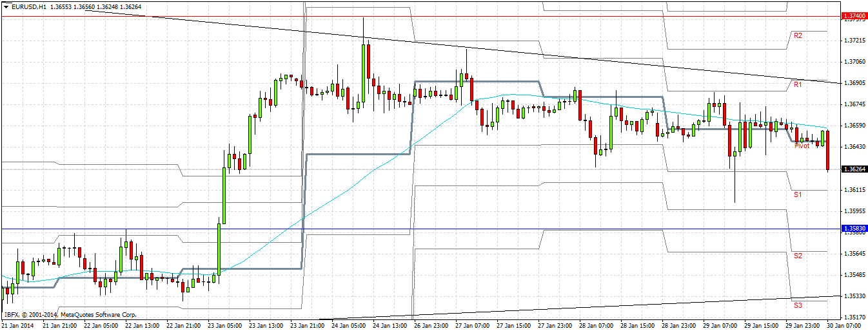
Task: Click the 21 Jan 2014 time label
Action: click(18, 326)
